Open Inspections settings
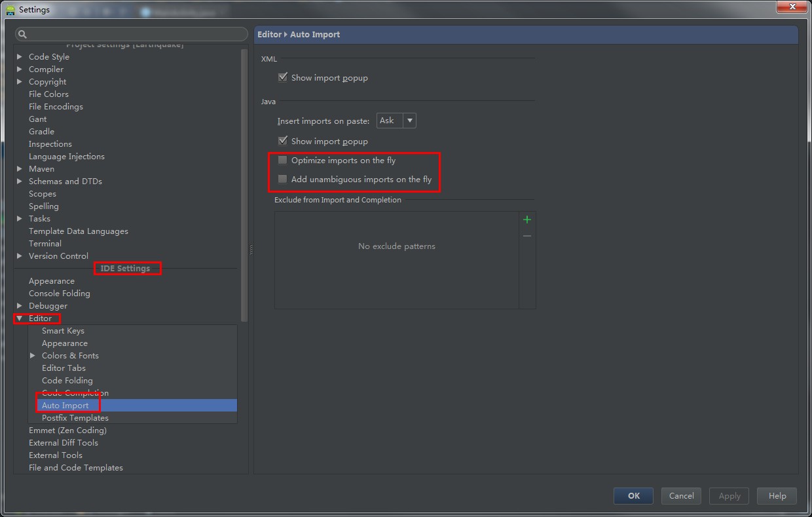Viewport: 812px width, 517px height. click(50, 144)
